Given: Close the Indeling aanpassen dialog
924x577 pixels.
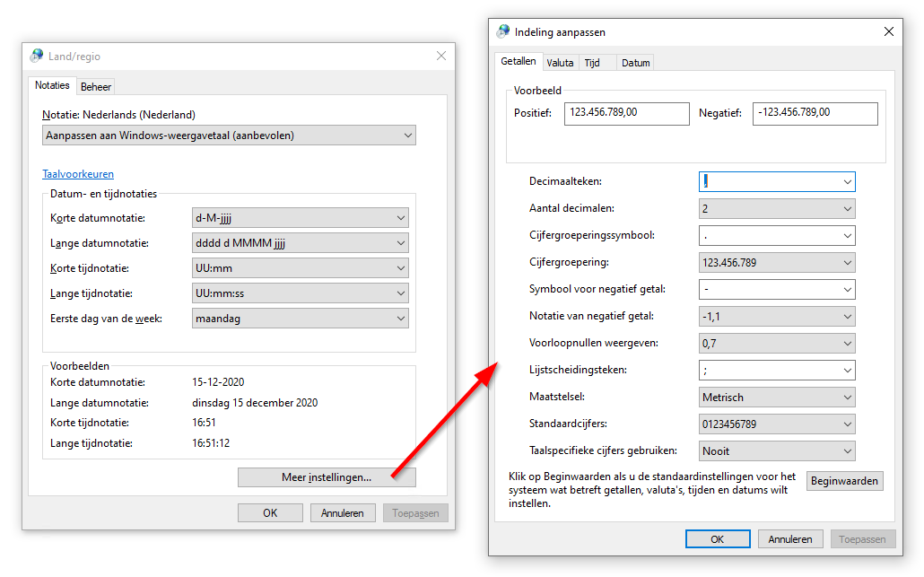Looking at the screenshot, I should point(888,31).
